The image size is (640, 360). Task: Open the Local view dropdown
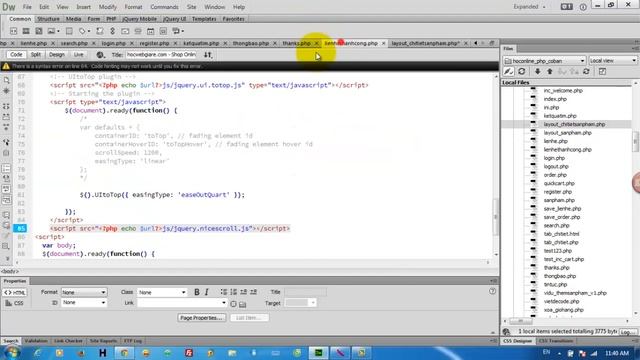click(613, 61)
